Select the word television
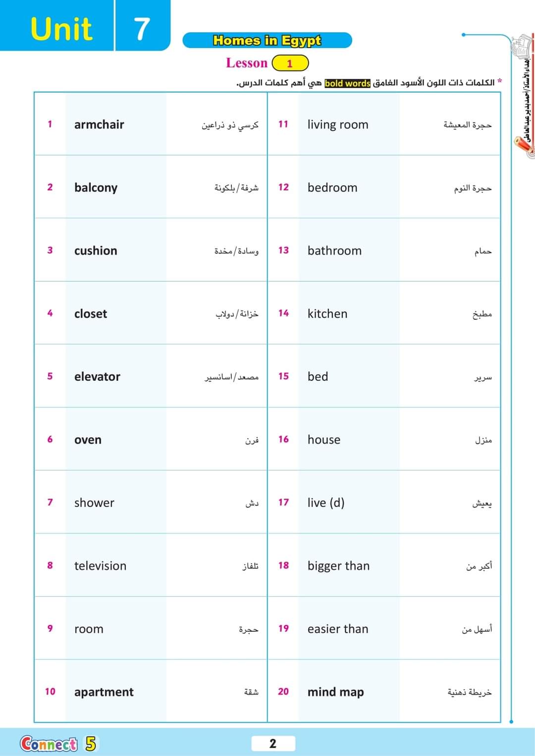Image resolution: width=535 pixels, height=756 pixels. pos(100,566)
